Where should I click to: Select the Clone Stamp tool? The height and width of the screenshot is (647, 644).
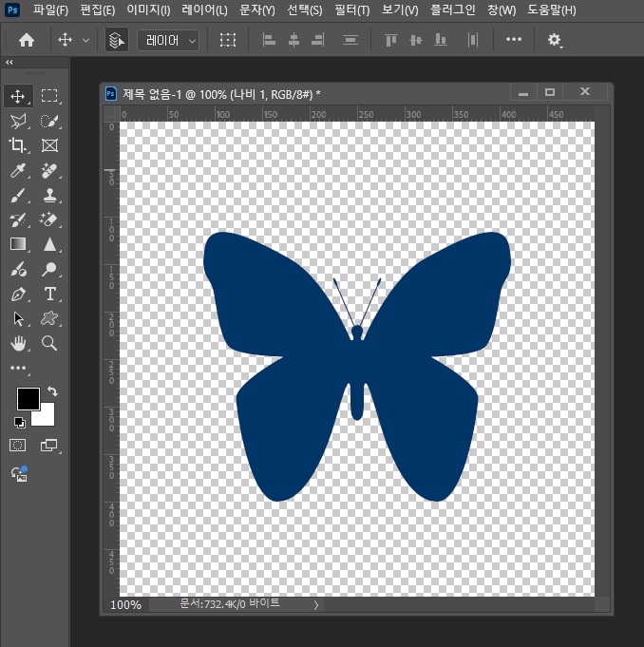49,195
